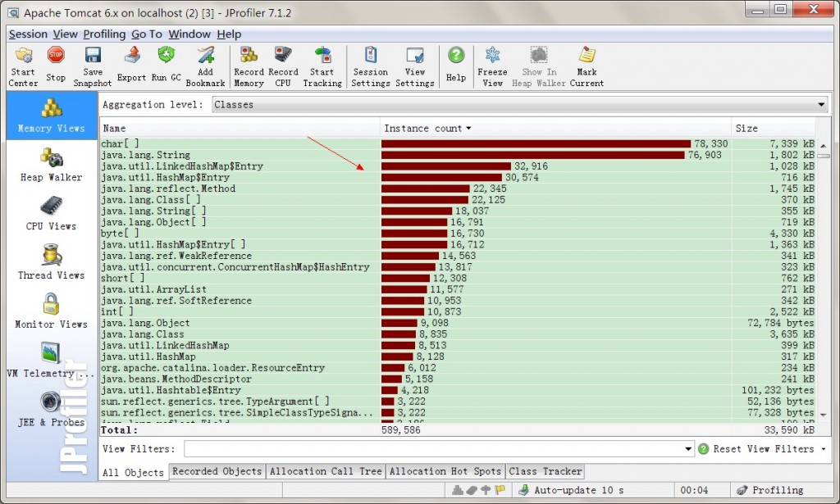Click the Export button
Screen dimensions: 840x504
pyautogui.click(x=130, y=61)
